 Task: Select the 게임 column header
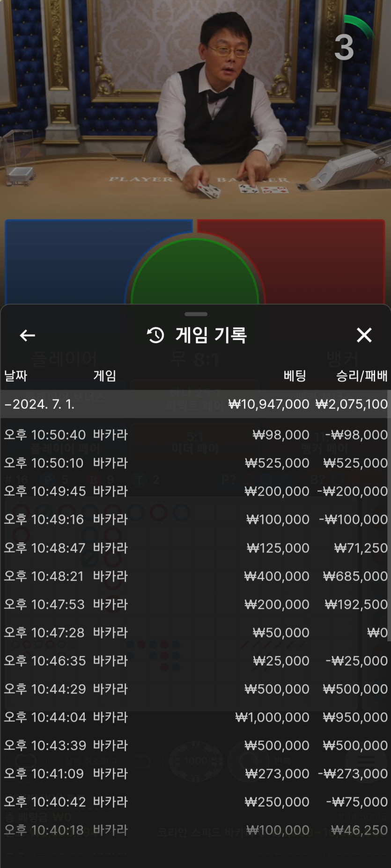[x=104, y=376]
